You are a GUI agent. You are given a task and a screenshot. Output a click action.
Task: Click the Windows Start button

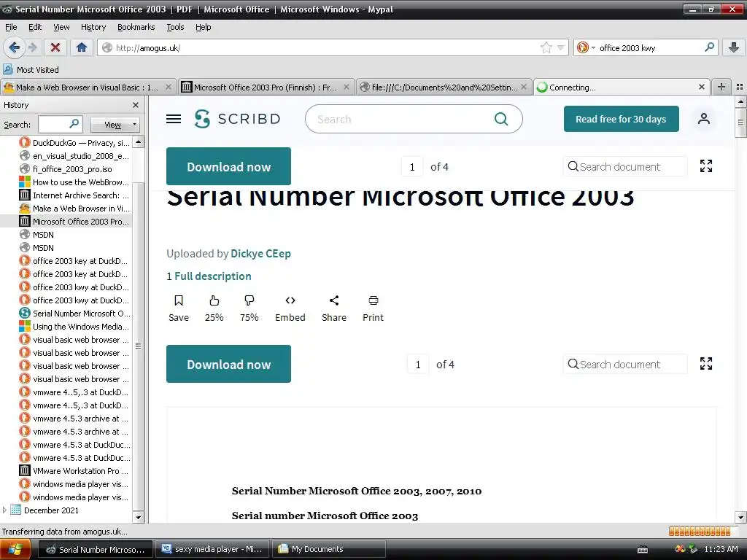tap(15, 549)
